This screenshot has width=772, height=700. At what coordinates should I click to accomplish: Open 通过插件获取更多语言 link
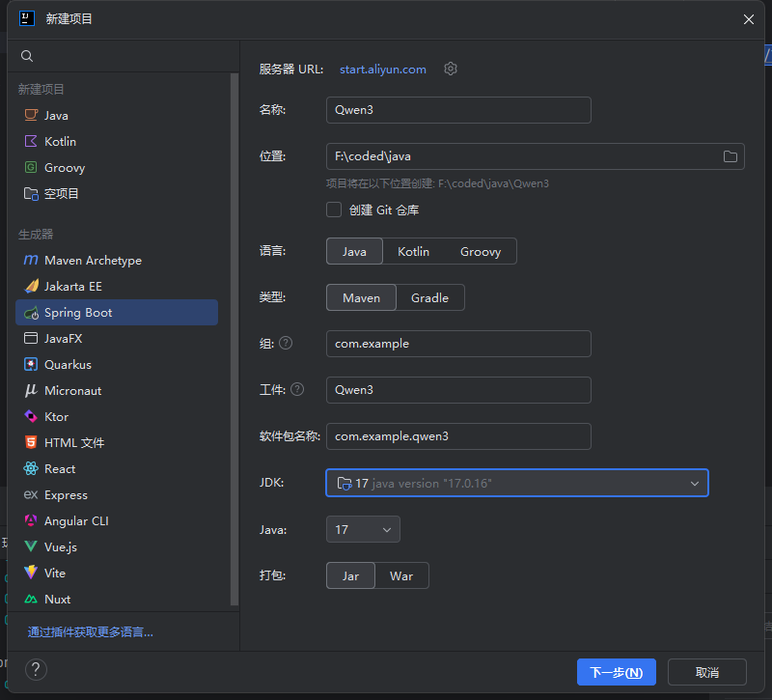pos(90,632)
